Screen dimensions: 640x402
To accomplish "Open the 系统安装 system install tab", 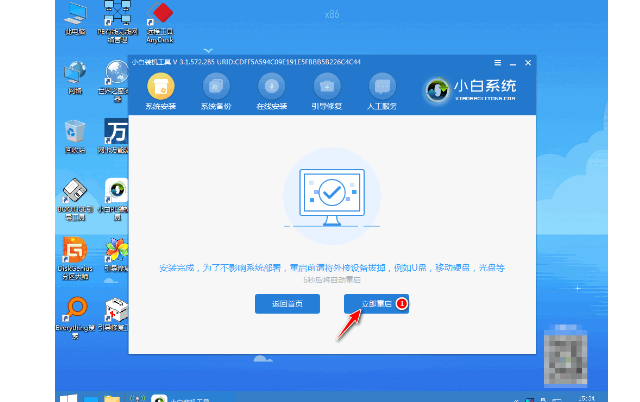I will 160,90.
